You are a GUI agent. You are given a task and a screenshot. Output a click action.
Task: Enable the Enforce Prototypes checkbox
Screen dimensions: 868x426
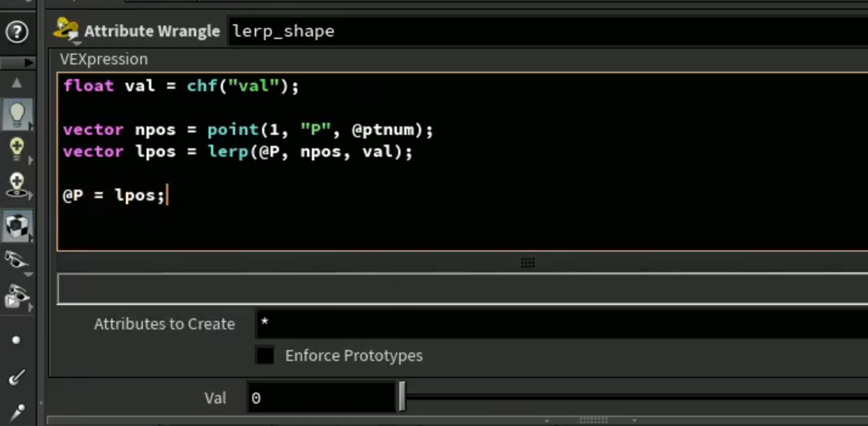[x=265, y=356]
